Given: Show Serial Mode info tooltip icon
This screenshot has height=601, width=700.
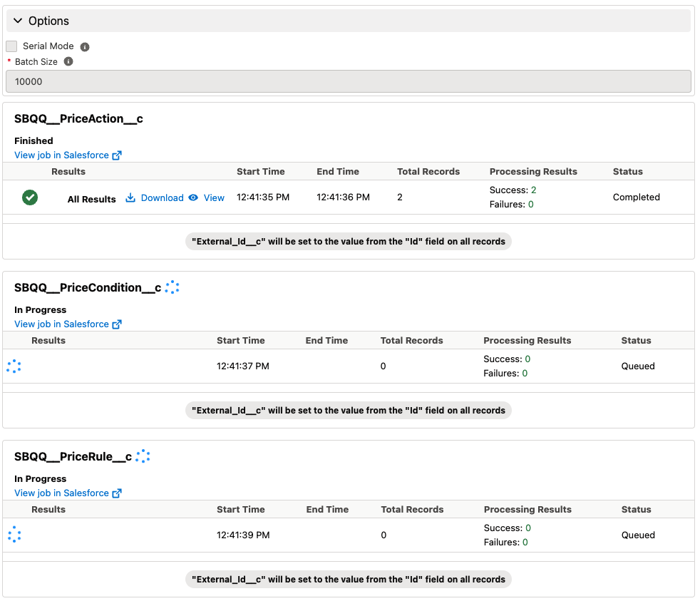Looking at the screenshot, I should (85, 47).
